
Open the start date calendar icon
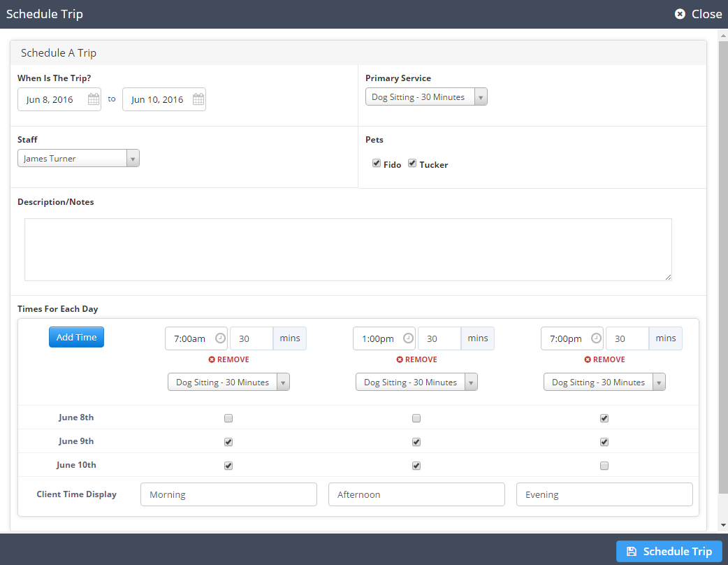94,99
